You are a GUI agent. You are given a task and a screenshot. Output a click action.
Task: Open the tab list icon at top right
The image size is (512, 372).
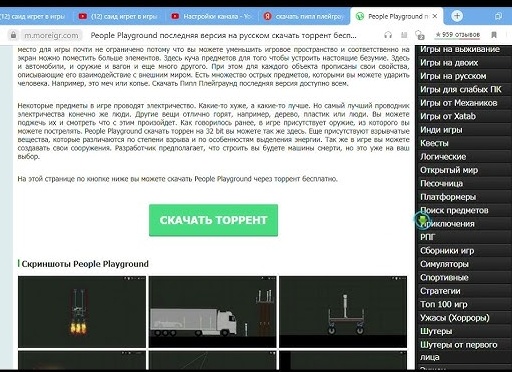click(x=498, y=16)
